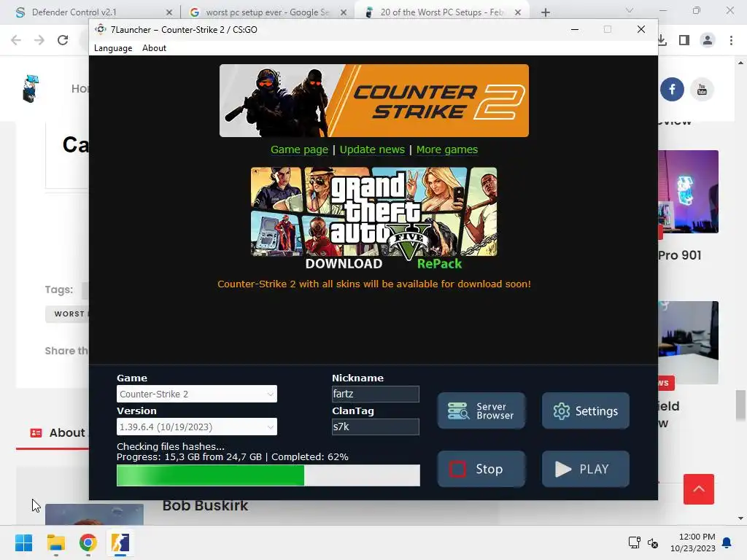Open the Facebook icon on the webpage
The width and height of the screenshot is (747, 560).
(x=672, y=89)
